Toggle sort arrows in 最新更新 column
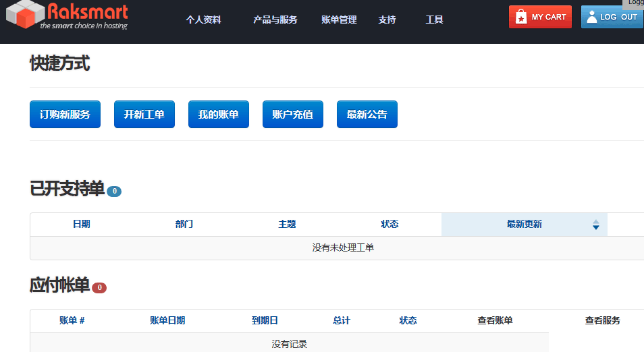Screen dimensions: 644x352 [x=596, y=225]
